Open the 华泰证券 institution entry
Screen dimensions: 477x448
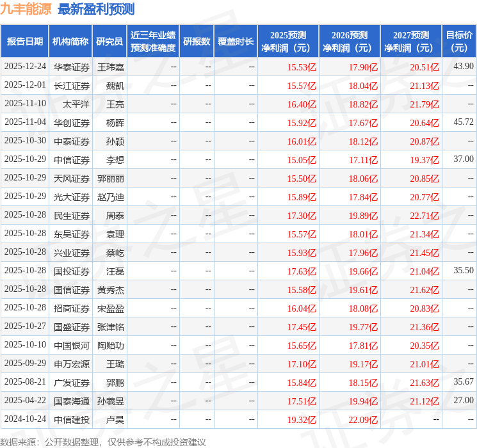tap(71, 67)
